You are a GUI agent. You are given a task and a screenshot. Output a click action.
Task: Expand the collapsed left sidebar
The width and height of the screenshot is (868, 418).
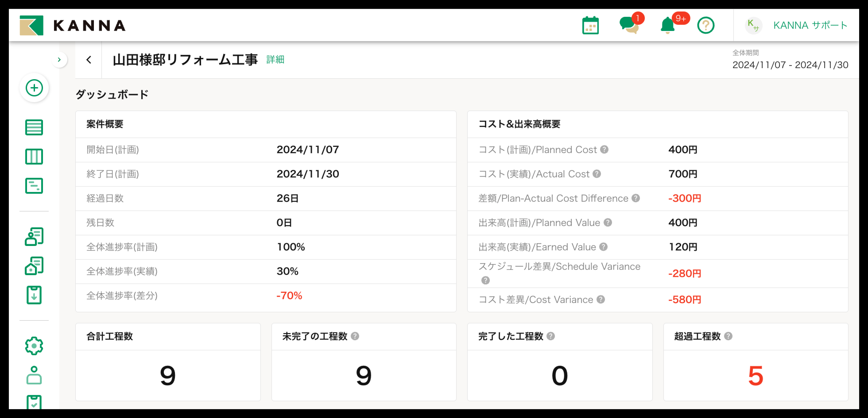coord(59,60)
